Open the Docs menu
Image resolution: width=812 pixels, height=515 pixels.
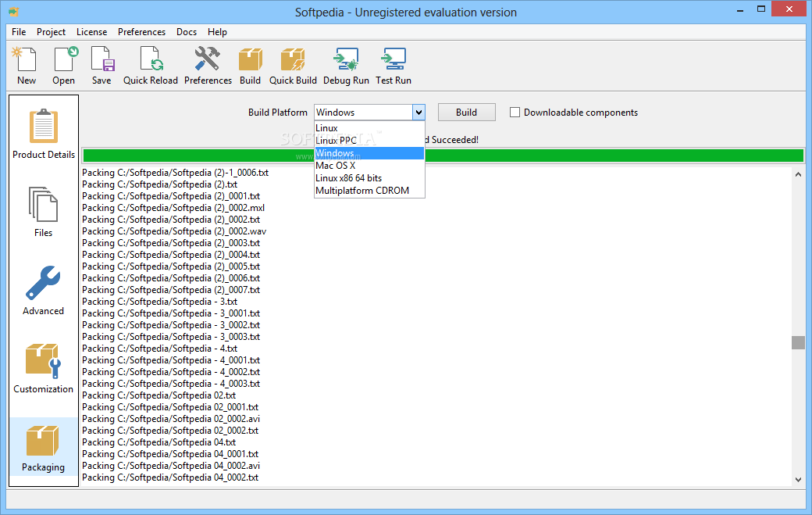pos(187,31)
